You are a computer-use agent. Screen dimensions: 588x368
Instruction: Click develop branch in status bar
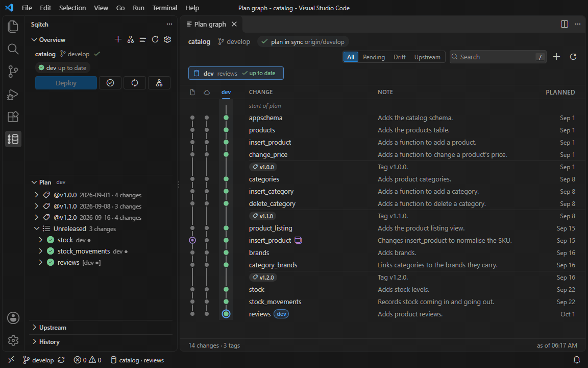(39, 360)
